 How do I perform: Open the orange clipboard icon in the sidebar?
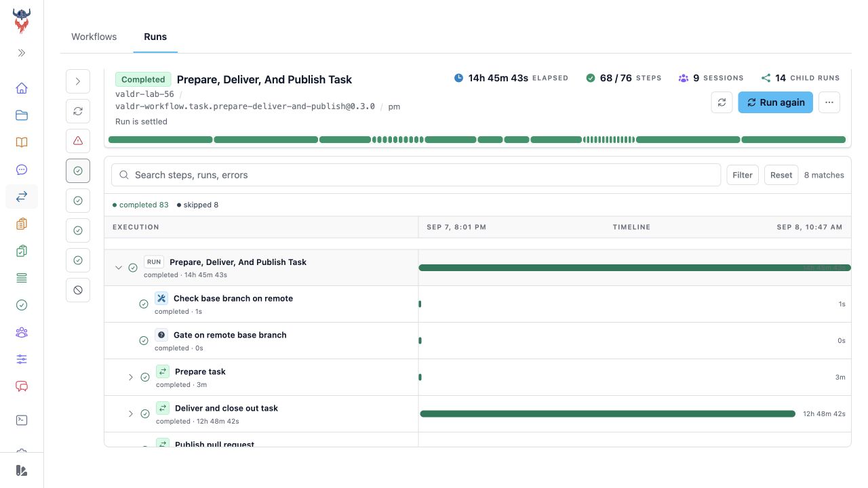pyautogui.click(x=22, y=224)
